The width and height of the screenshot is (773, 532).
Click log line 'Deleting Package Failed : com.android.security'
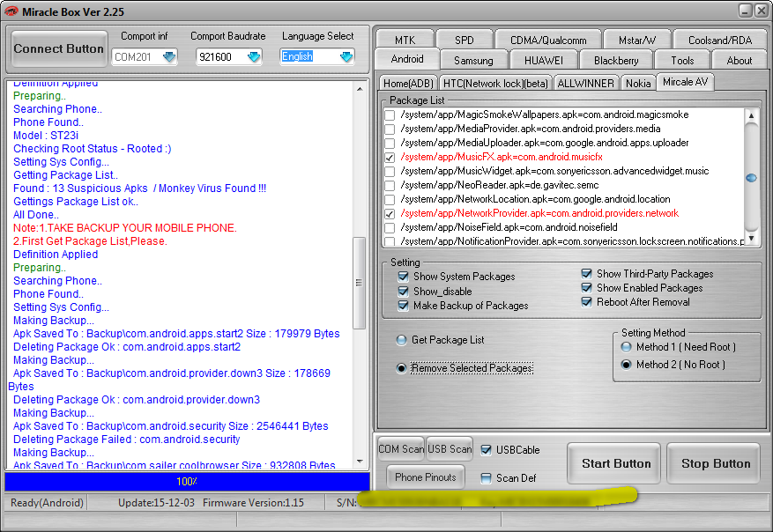click(x=127, y=440)
